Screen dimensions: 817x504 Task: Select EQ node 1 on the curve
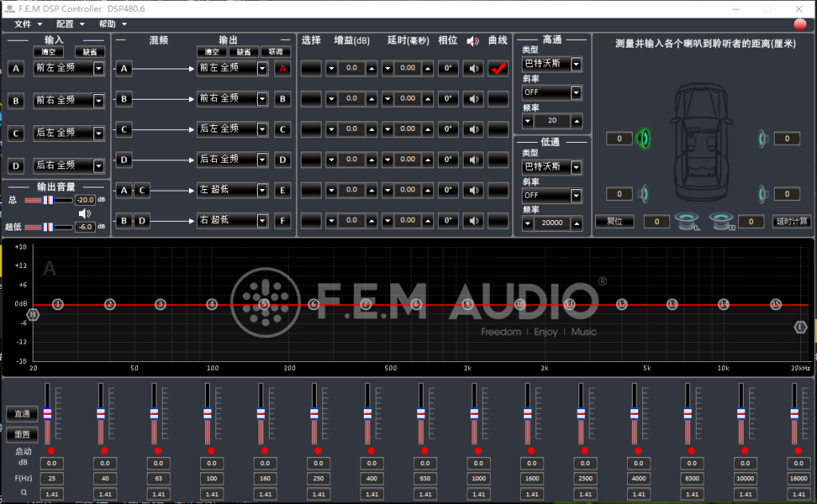click(x=57, y=304)
